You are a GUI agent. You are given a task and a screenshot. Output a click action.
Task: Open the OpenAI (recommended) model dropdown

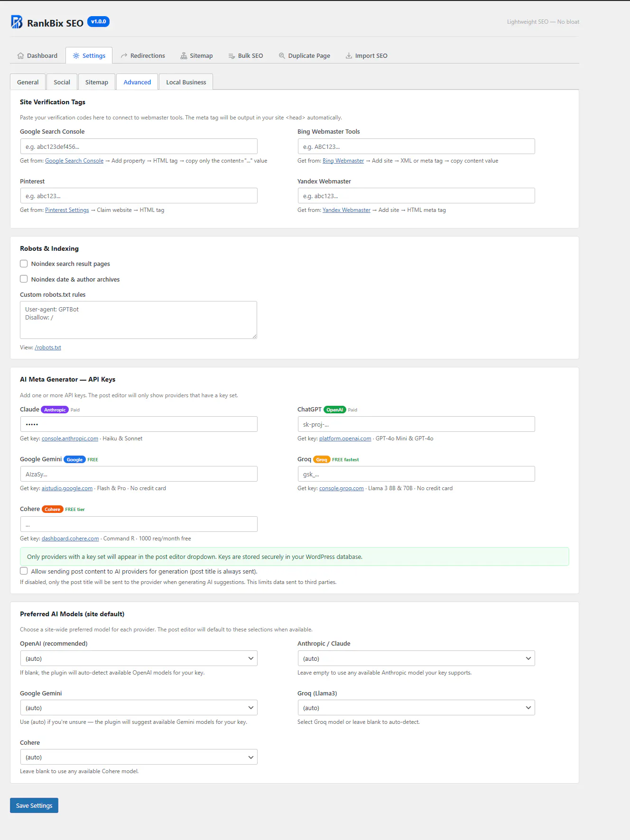[x=139, y=658]
